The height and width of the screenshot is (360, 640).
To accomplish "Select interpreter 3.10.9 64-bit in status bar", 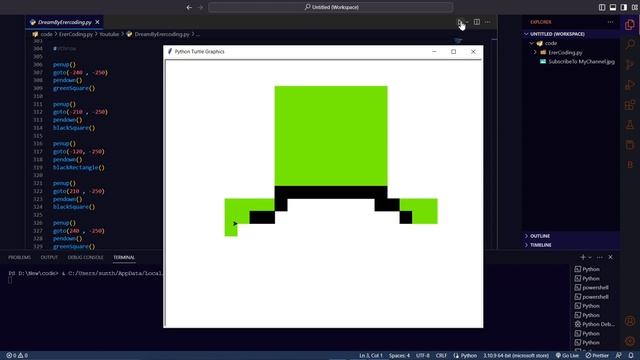I will point(516,356).
